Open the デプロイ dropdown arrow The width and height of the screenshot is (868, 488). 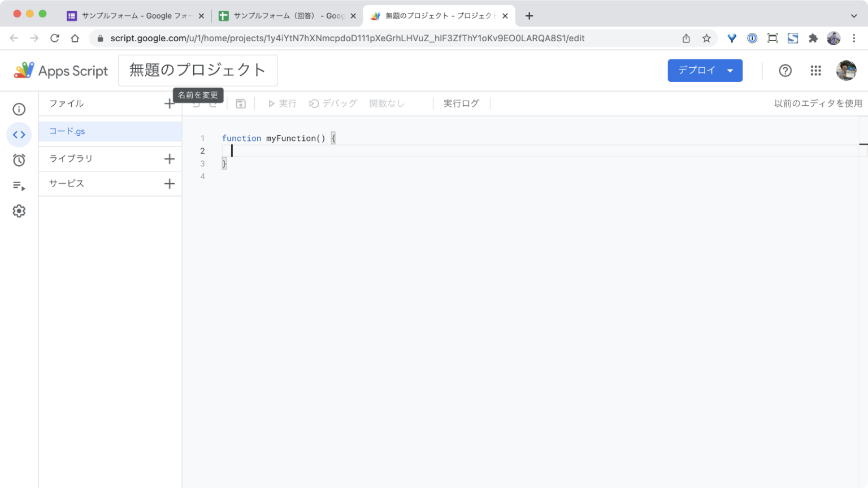[x=731, y=70]
